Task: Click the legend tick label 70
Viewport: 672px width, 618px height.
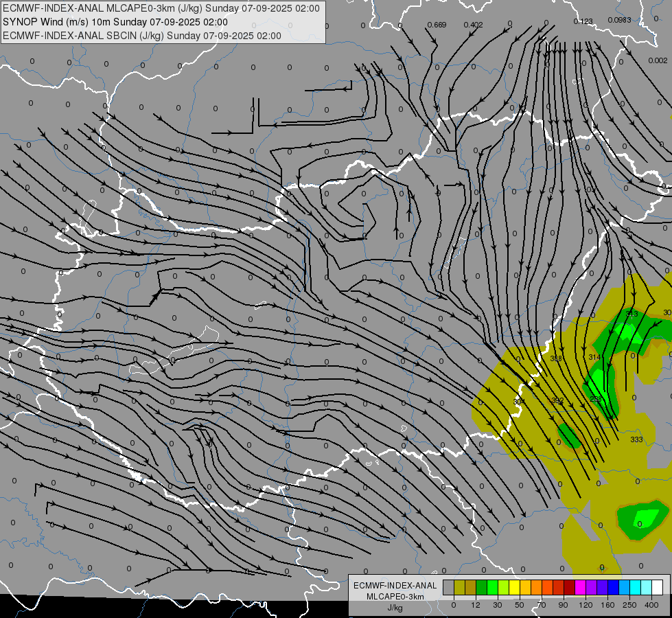Action: [x=542, y=605]
